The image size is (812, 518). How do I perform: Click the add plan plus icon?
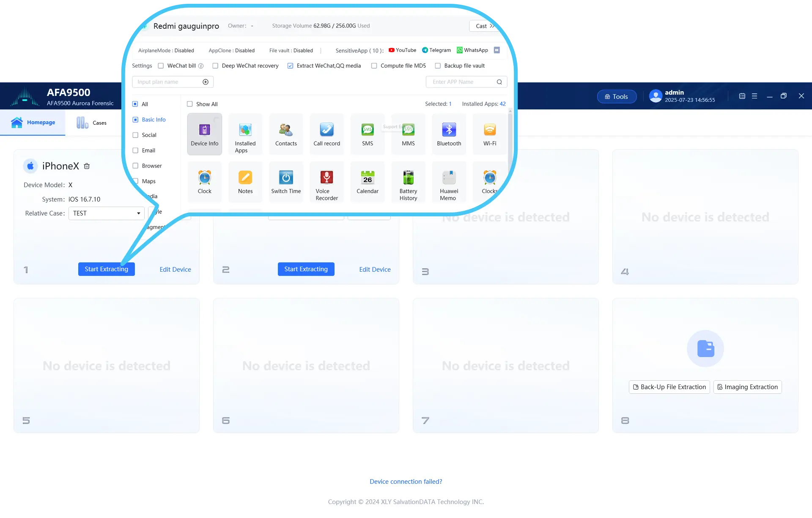(x=206, y=82)
